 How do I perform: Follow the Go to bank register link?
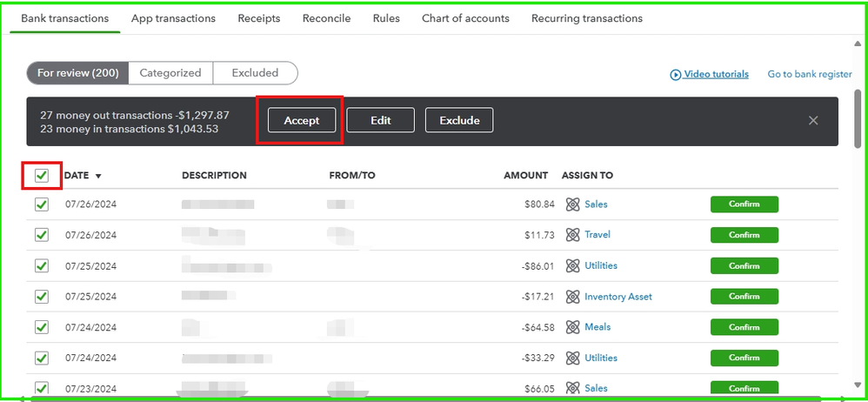(x=810, y=74)
